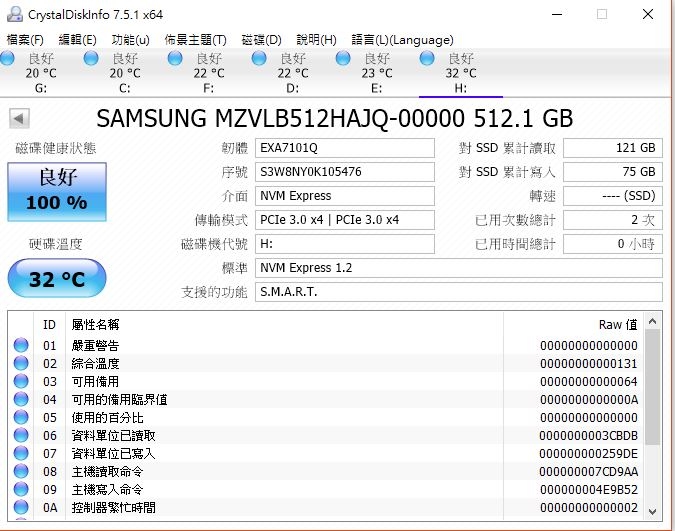Screen dimensions: 675x531
Task: Select the H: drive status circle
Action: point(427,58)
